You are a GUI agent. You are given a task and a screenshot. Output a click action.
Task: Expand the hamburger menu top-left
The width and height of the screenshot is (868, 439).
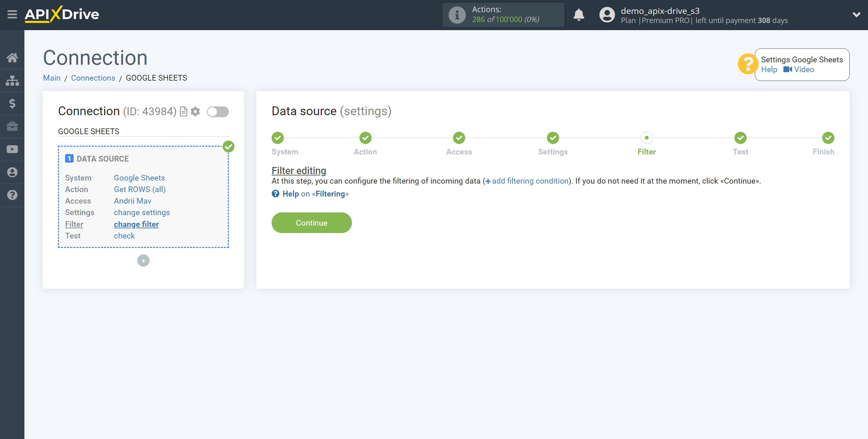click(12, 15)
